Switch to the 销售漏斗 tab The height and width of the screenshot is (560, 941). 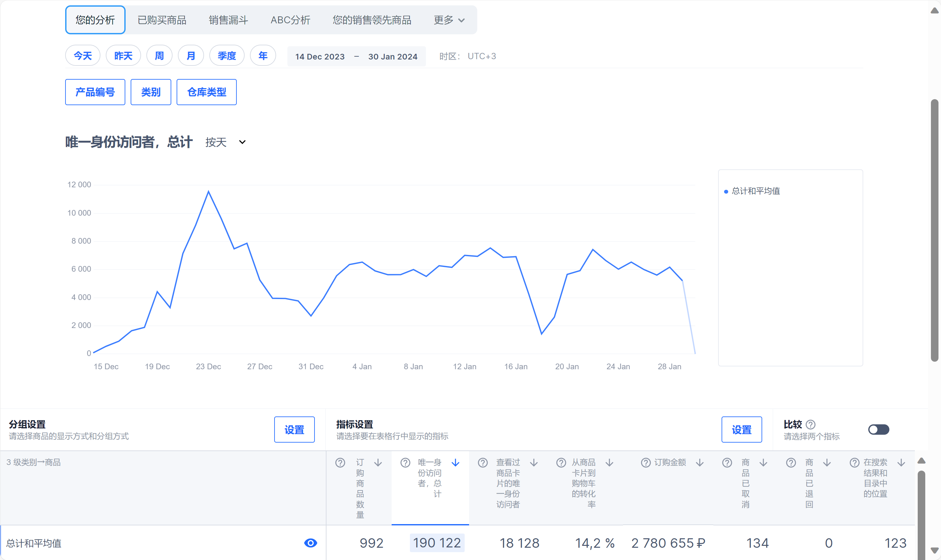[228, 20]
